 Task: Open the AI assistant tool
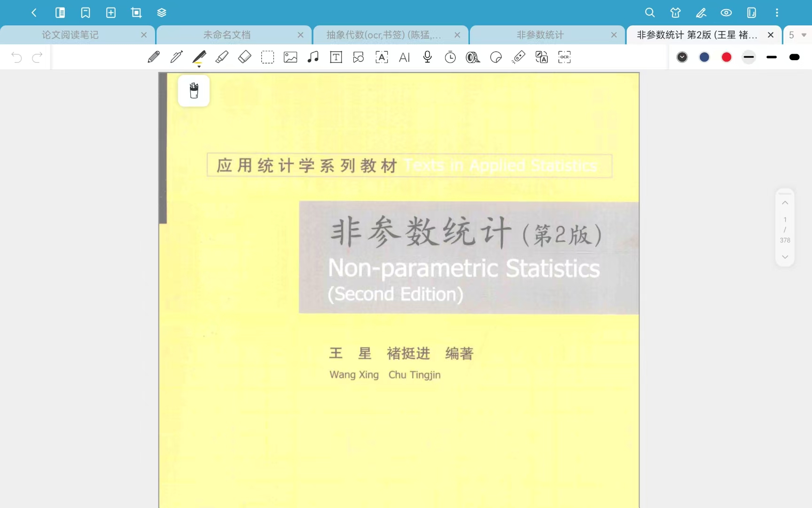[x=404, y=57]
